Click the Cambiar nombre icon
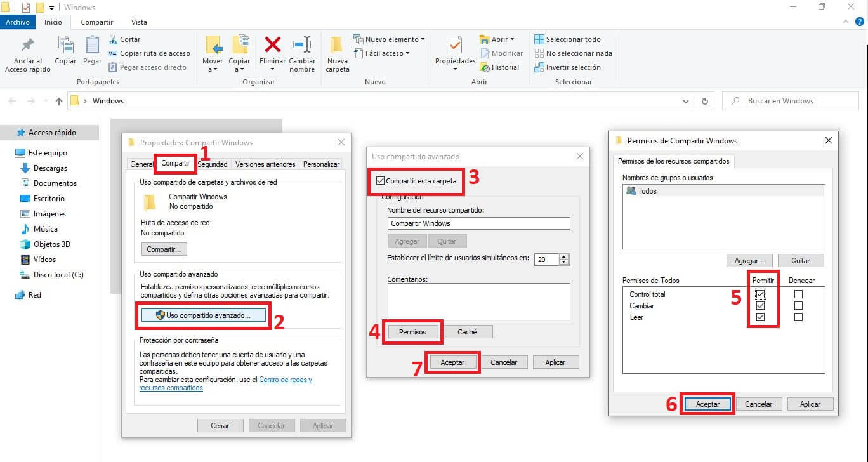868x462 pixels. pyautogui.click(x=302, y=44)
